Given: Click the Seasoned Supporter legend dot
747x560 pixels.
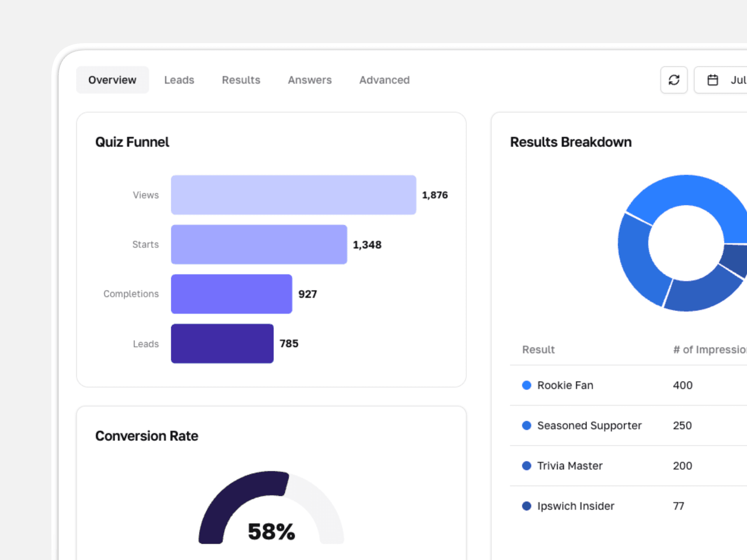Looking at the screenshot, I should point(527,426).
